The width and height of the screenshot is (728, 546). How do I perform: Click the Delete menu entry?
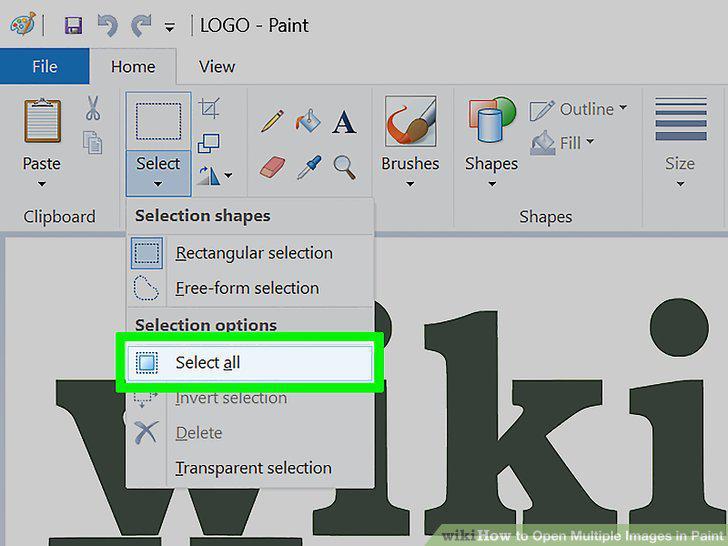(x=250, y=433)
